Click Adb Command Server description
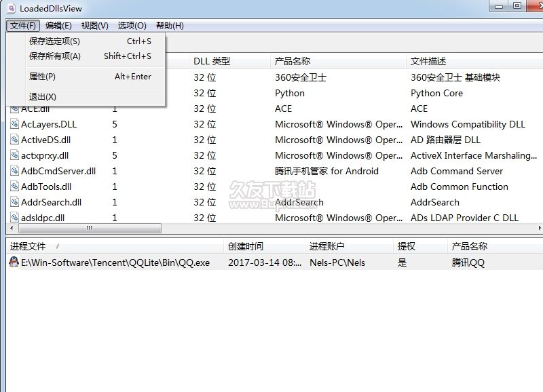This screenshot has height=392, width=543. tap(457, 171)
